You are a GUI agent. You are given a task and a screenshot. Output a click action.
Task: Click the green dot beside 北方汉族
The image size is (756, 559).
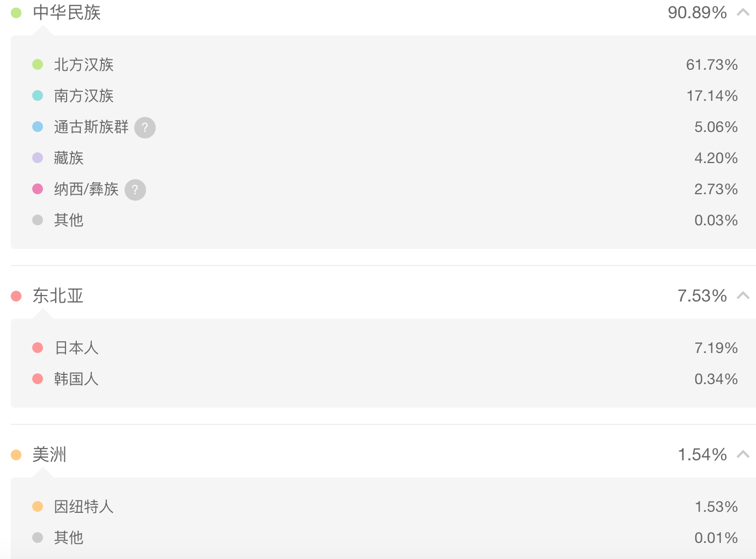pos(38,64)
